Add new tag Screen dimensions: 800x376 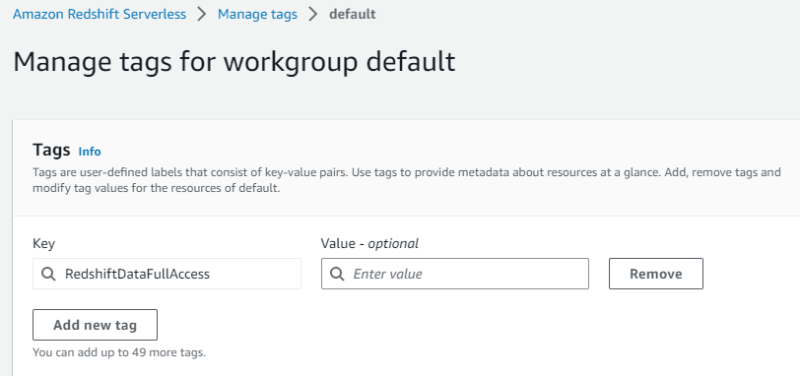click(x=95, y=325)
